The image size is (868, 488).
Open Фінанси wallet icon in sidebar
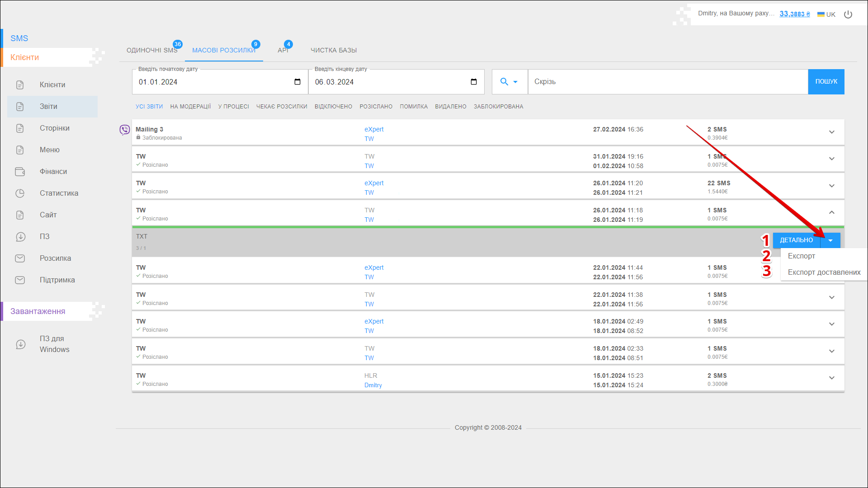click(20, 172)
